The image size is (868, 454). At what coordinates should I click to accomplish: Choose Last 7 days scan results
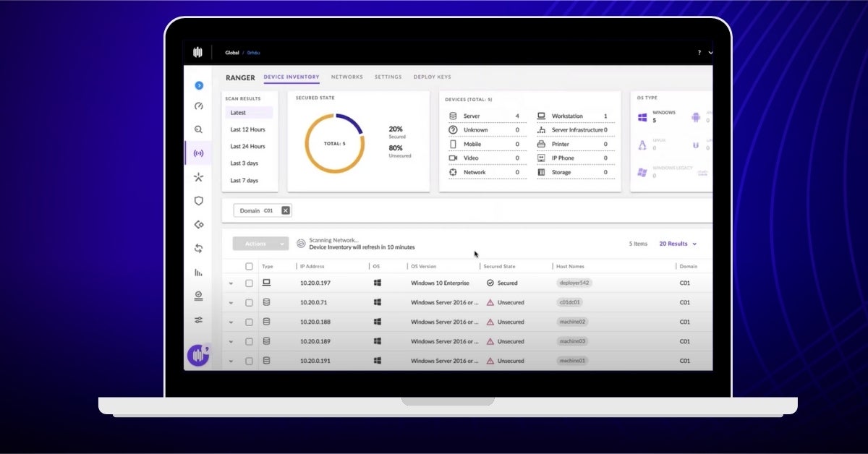[244, 181]
